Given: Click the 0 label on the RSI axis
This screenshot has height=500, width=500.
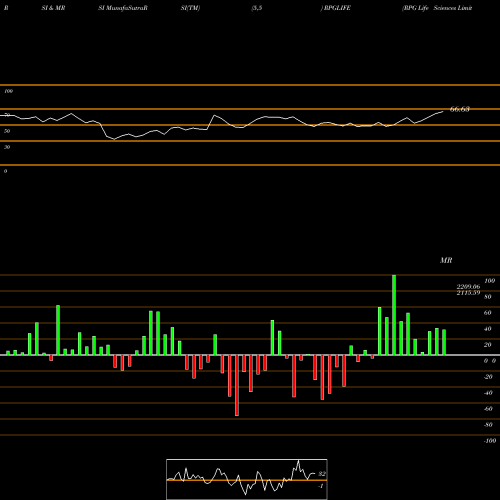Looking at the screenshot, I should tap(6, 171).
